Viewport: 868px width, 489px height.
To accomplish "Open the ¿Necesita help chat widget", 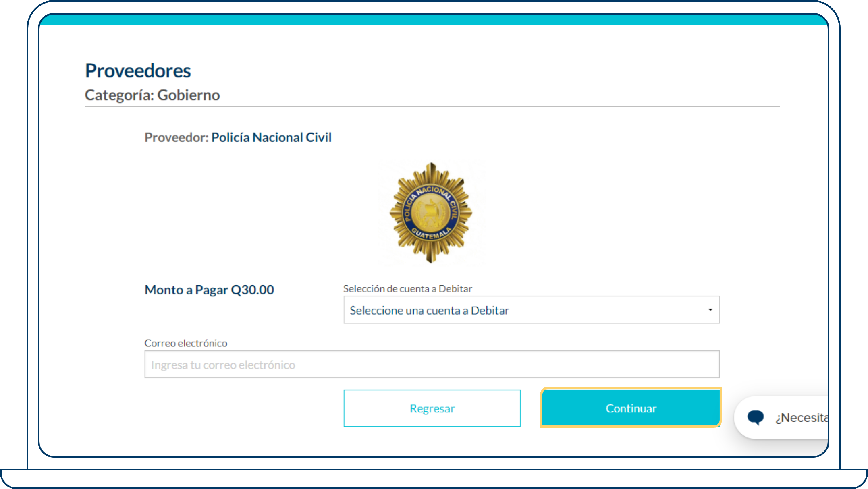I will click(x=782, y=418).
